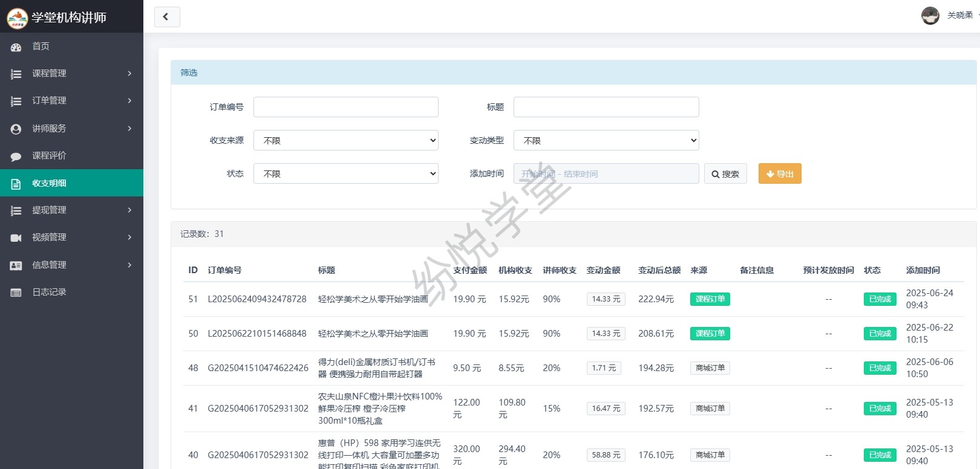The width and height of the screenshot is (980, 469).
Task: Open the 变动类型 dropdown
Action: [606, 140]
